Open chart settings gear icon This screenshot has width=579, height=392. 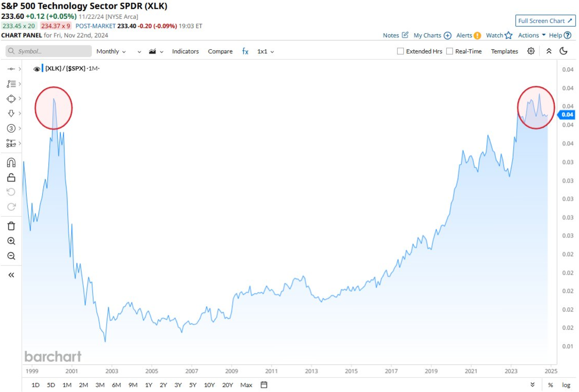coord(531,51)
